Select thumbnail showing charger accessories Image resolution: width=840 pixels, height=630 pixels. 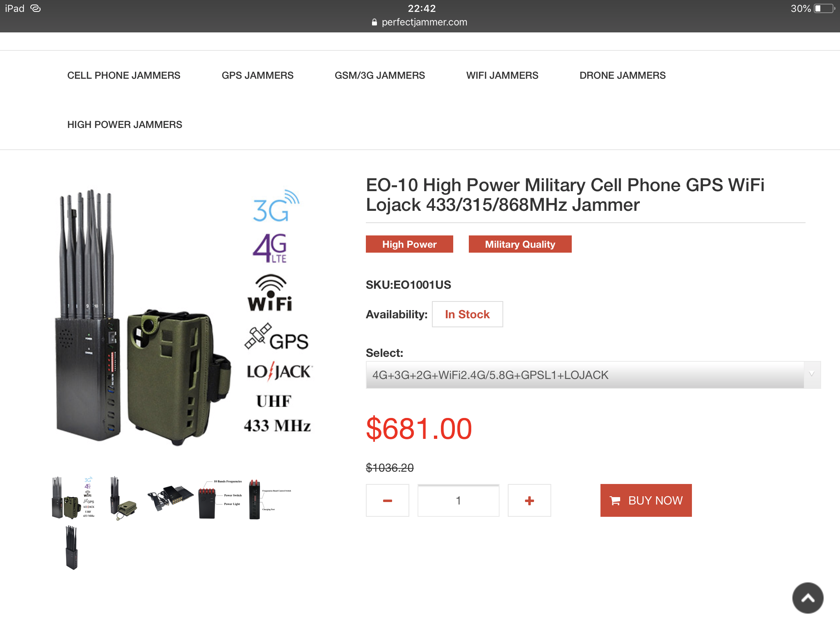(x=170, y=498)
